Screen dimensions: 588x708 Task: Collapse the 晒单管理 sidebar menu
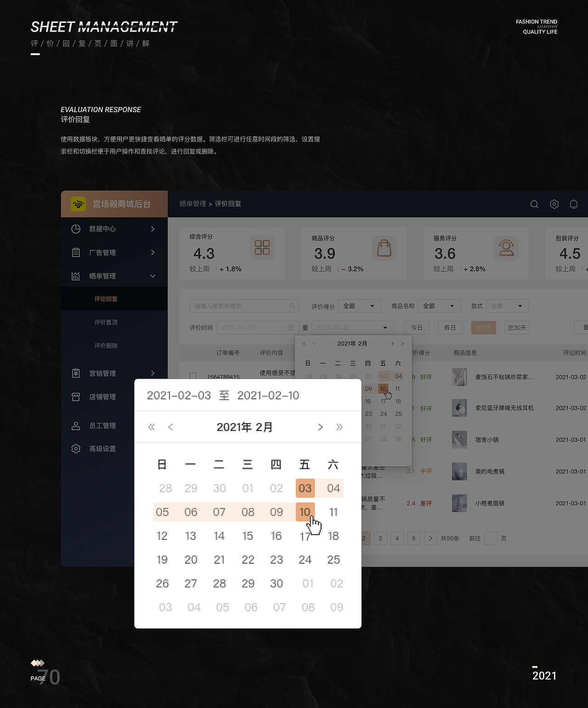153,276
